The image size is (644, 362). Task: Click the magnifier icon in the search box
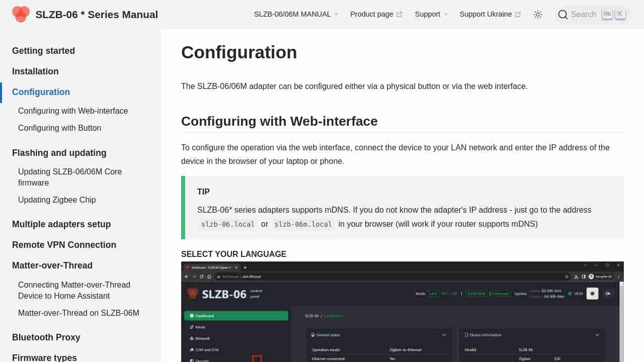click(562, 15)
